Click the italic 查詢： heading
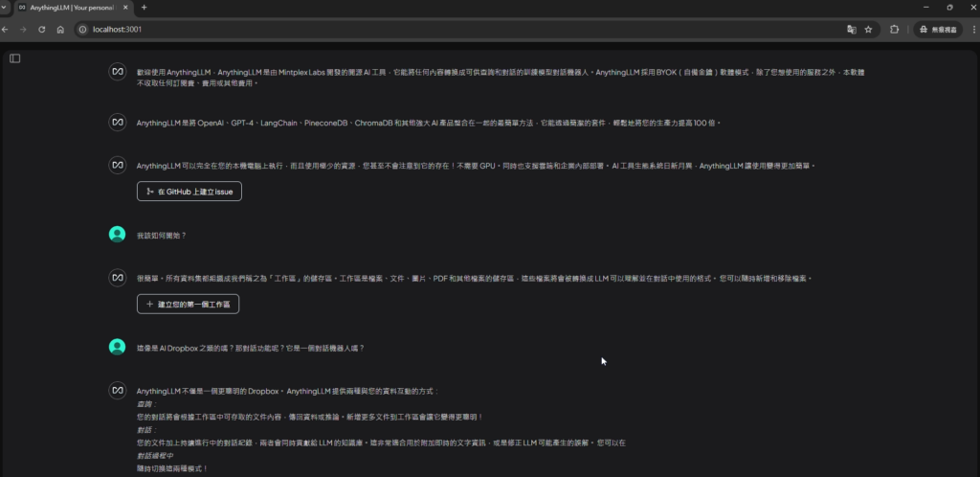The height and width of the screenshot is (477, 980). tap(146, 404)
